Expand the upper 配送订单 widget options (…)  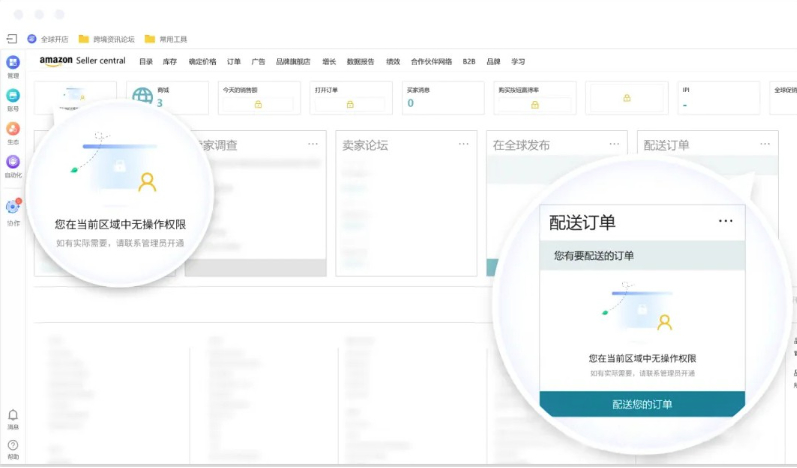[x=765, y=144]
